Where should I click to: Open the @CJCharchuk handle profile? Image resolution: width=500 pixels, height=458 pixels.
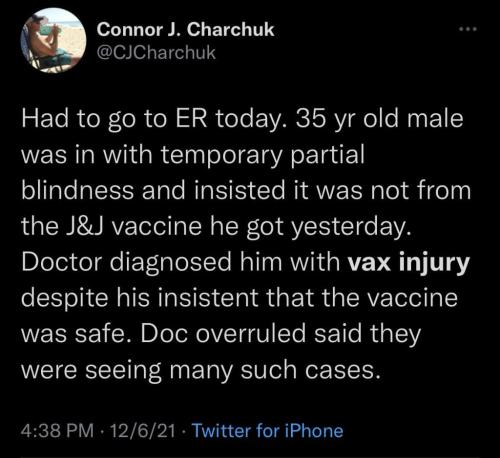[156, 53]
